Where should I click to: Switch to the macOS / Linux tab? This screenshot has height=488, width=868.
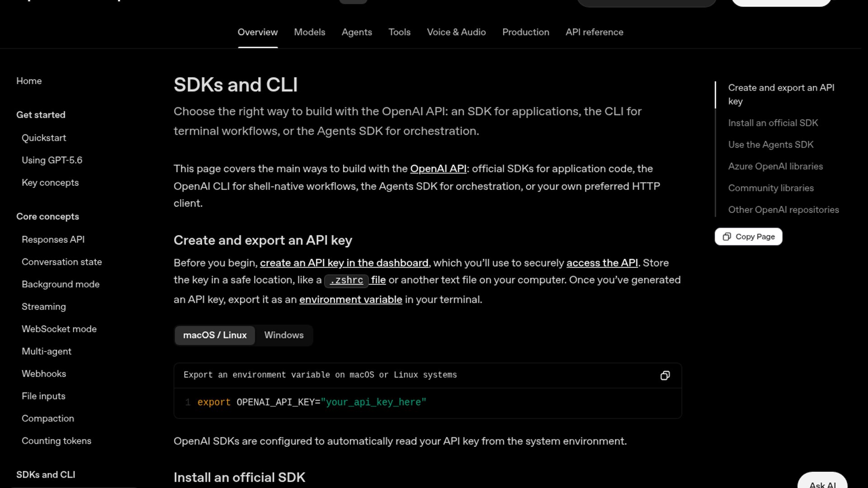point(215,335)
